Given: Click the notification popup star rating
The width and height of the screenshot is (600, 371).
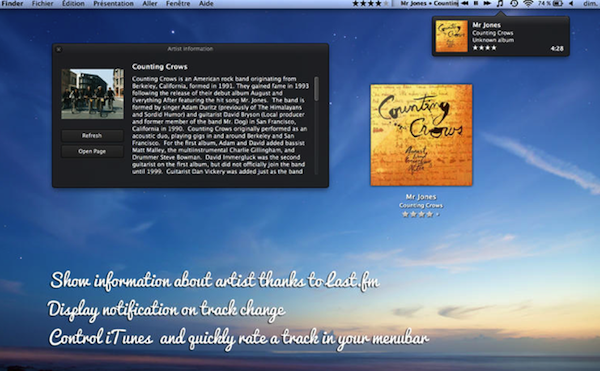Looking at the screenshot, I should (484, 48).
